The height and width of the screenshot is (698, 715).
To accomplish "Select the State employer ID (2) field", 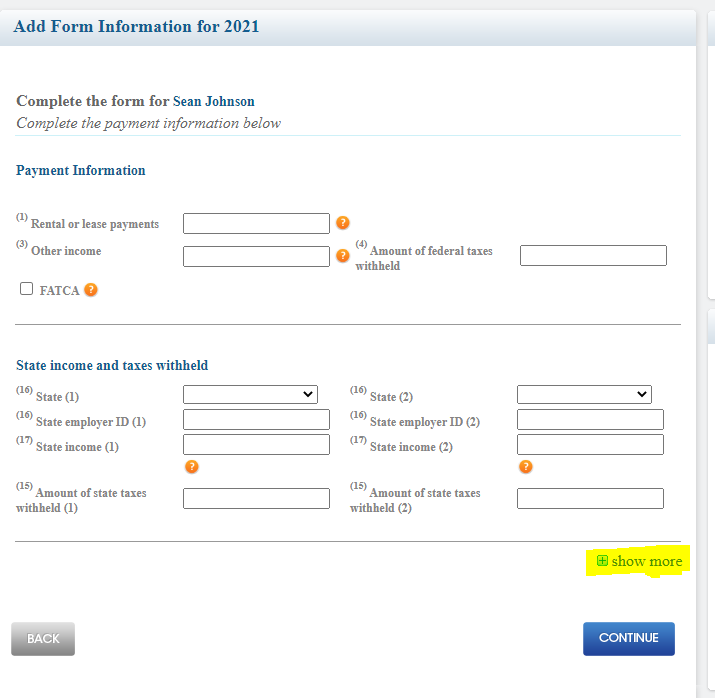I will coord(590,420).
